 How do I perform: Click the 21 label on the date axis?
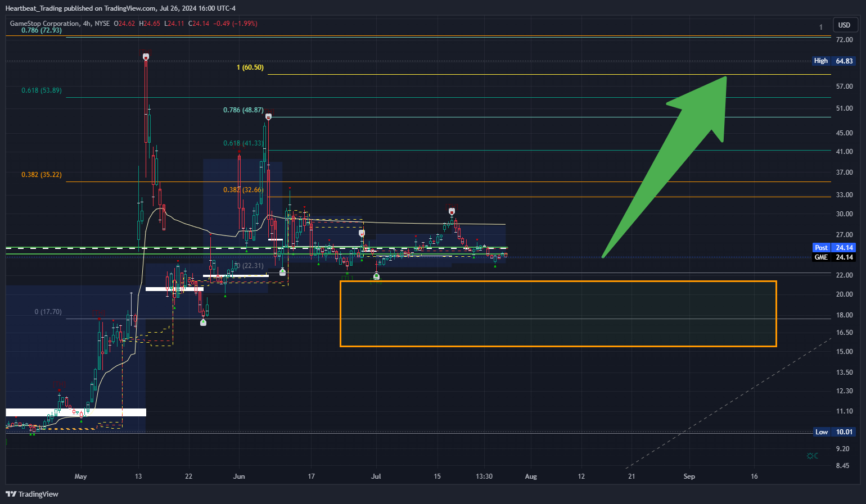point(632,476)
